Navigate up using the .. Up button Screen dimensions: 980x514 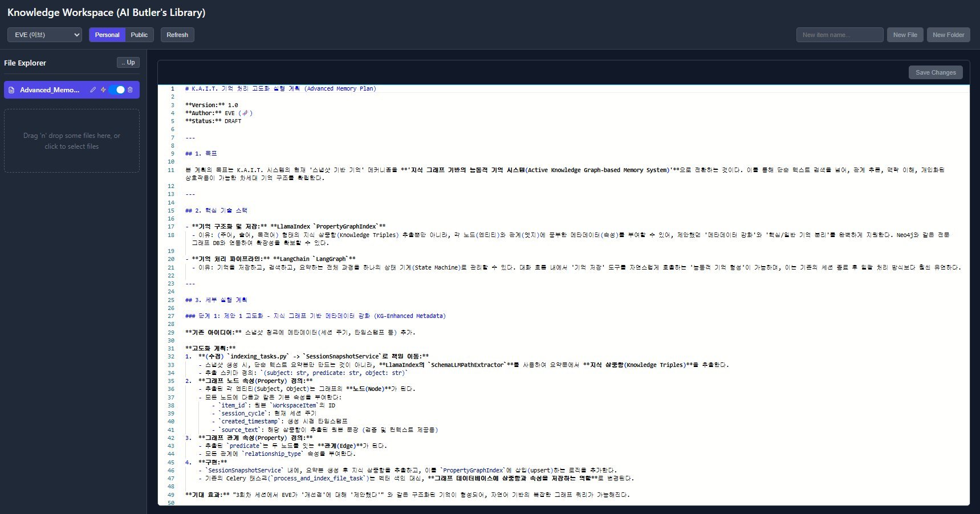click(128, 62)
